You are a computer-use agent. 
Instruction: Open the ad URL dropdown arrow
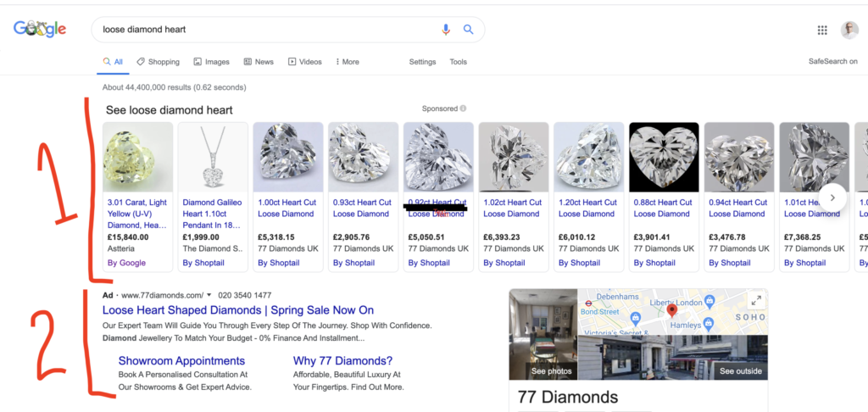(x=209, y=295)
